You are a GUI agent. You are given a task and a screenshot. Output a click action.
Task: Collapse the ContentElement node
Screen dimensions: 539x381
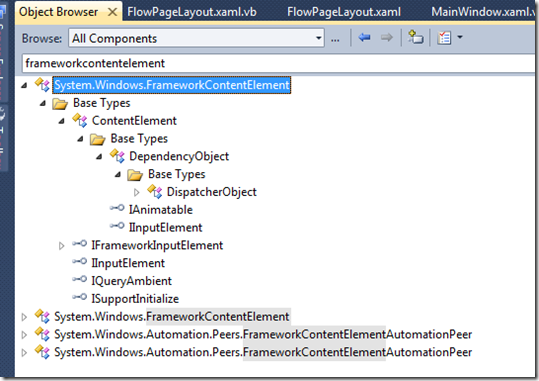point(62,121)
